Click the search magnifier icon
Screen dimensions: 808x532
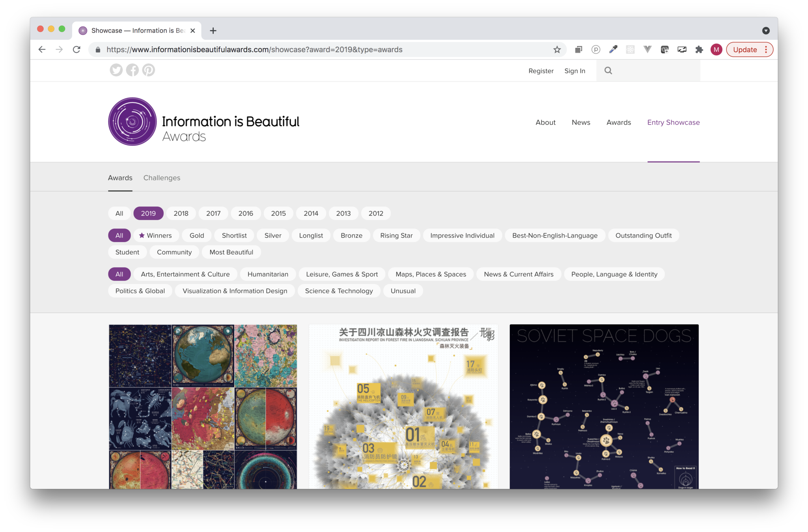click(608, 71)
